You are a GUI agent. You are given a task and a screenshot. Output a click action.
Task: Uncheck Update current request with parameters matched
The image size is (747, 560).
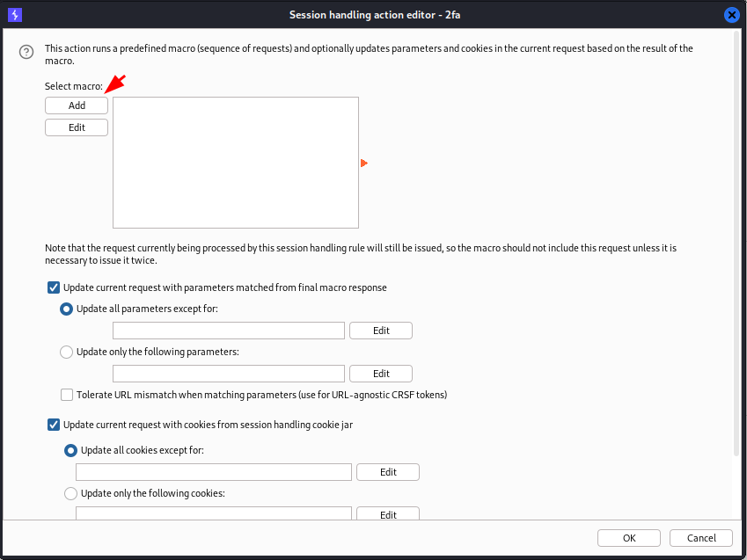[x=54, y=287]
